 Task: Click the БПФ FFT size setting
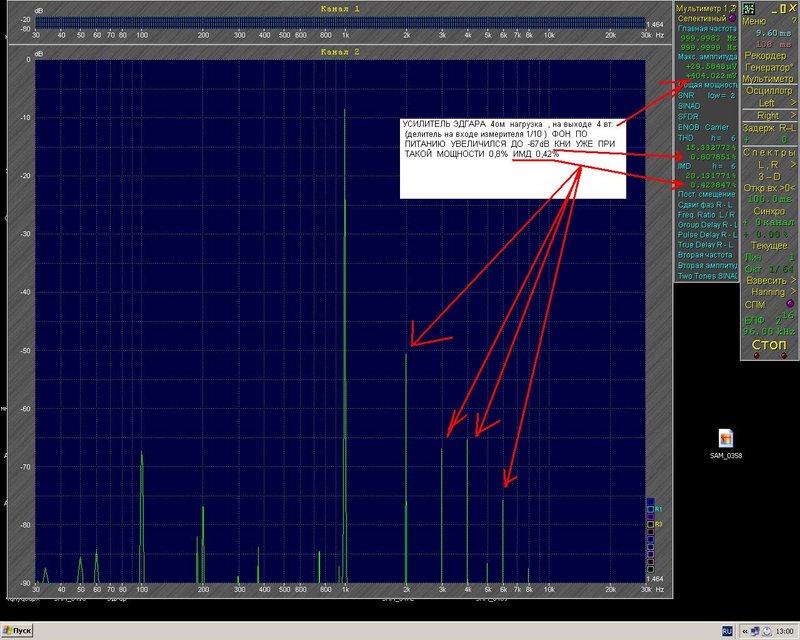[769, 318]
